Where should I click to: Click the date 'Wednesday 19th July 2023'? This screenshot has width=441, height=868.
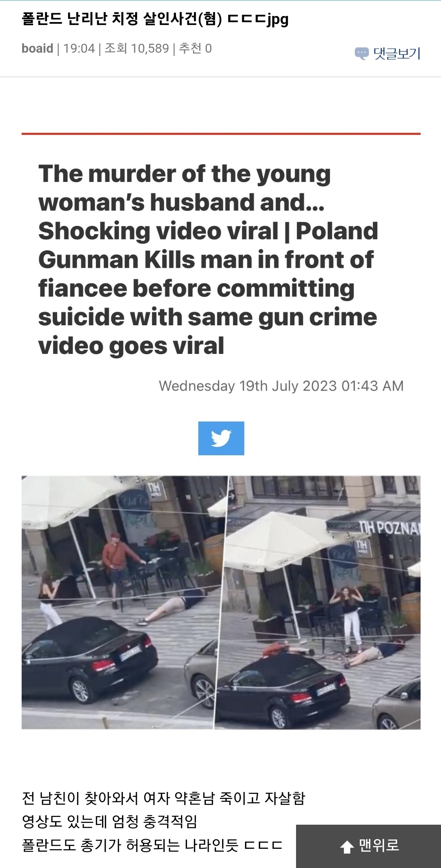coord(248,386)
